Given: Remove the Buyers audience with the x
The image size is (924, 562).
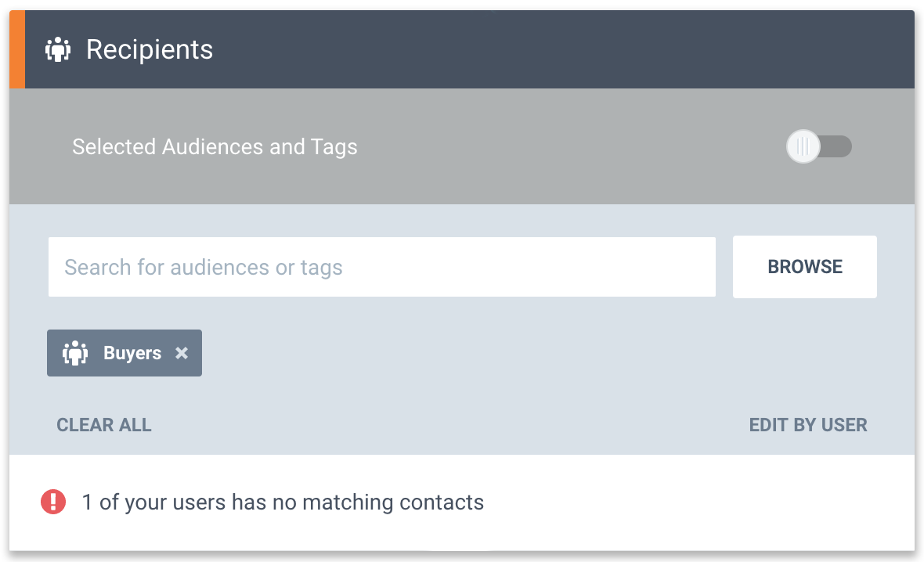Looking at the screenshot, I should 182,353.
